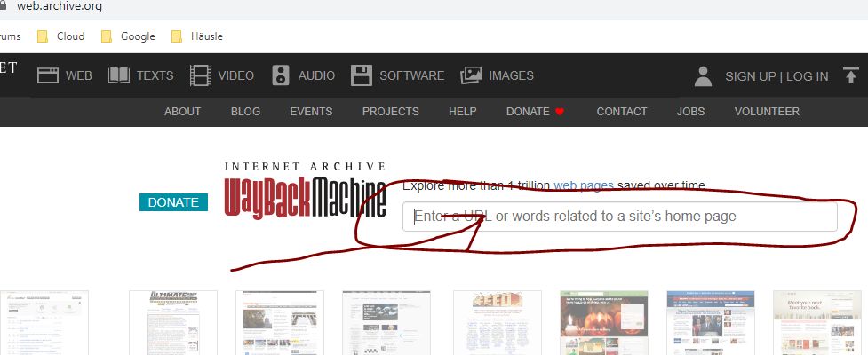Screen dimensions: 868x355
Task: Click the VIDEO label in navigation
Action: click(235, 75)
